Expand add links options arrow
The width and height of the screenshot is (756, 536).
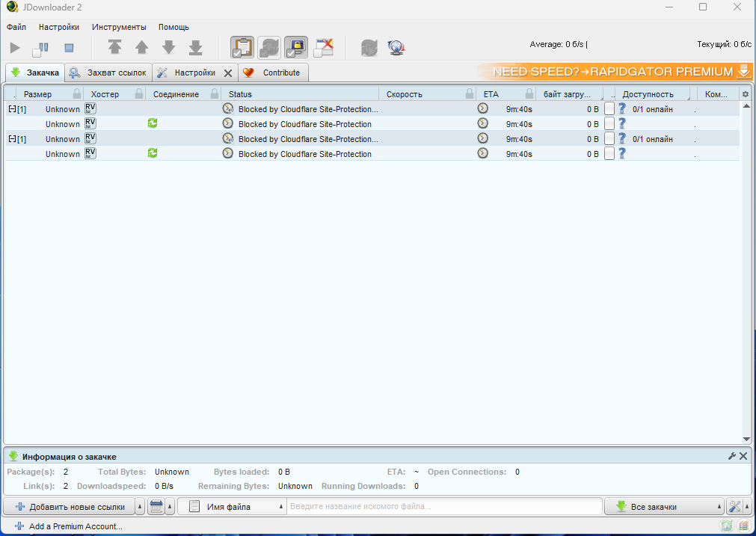coord(141,507)
